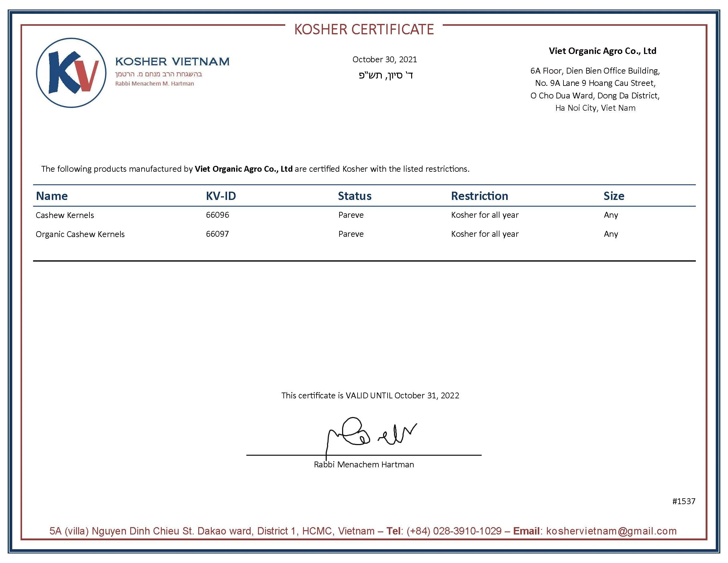728x563 pixels.
Task: Select the Restriction column header
Action: pyautogui.click(x=479, y=196)
